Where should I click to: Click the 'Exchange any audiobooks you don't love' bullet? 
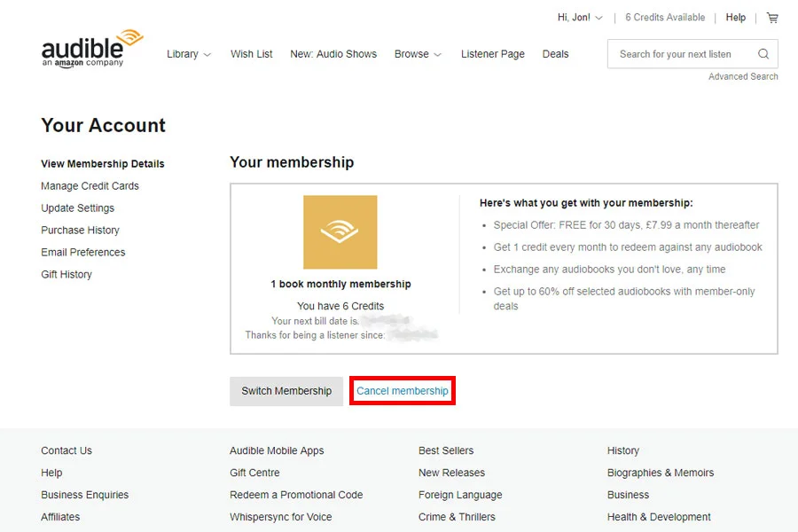coord(610,270)
